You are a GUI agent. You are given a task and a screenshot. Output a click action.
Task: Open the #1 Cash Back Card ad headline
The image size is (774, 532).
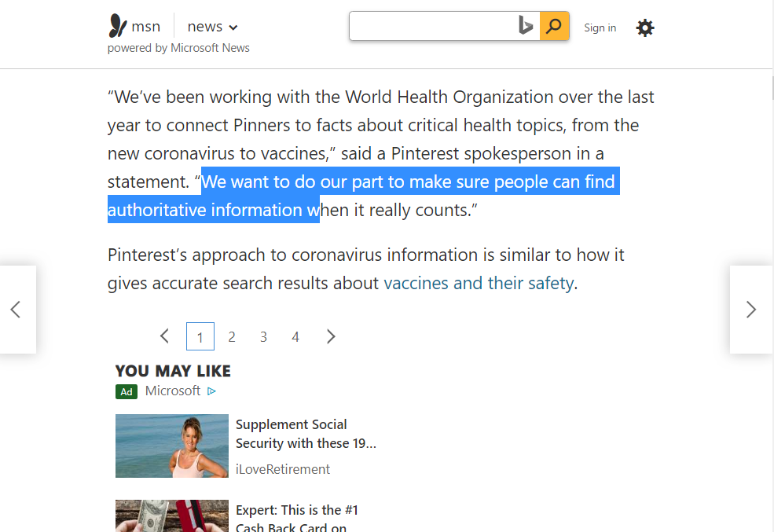[x=297, y=518]
